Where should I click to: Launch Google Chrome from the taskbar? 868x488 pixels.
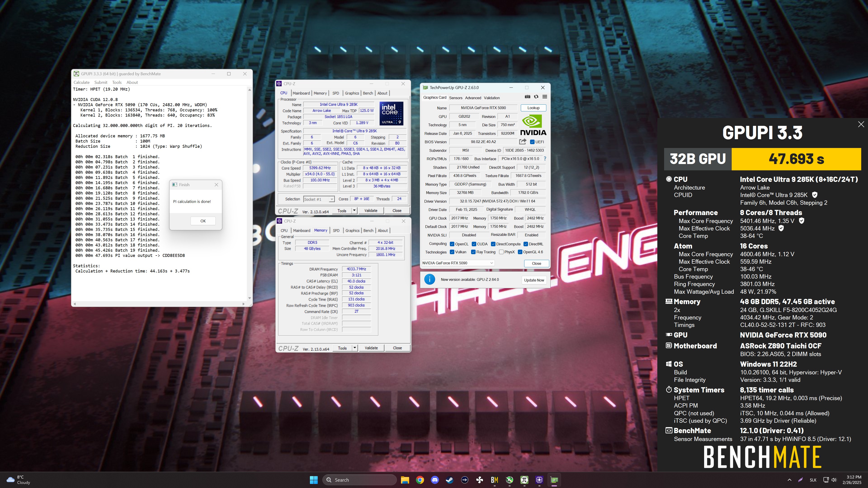[x=420, y=480]
